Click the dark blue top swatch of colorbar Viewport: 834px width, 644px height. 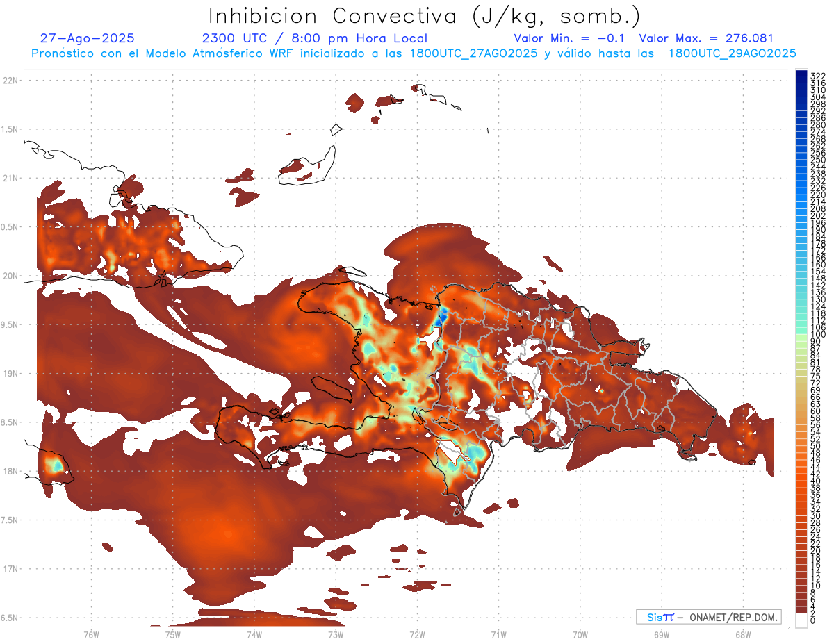tap(801, 73)
